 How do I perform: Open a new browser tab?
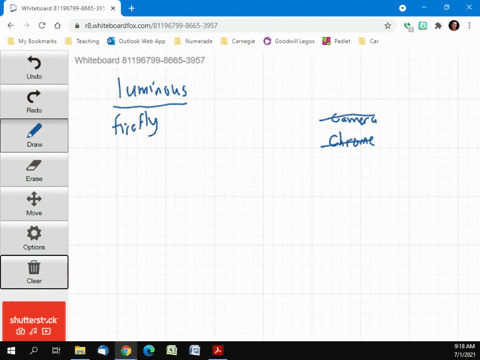131,8
